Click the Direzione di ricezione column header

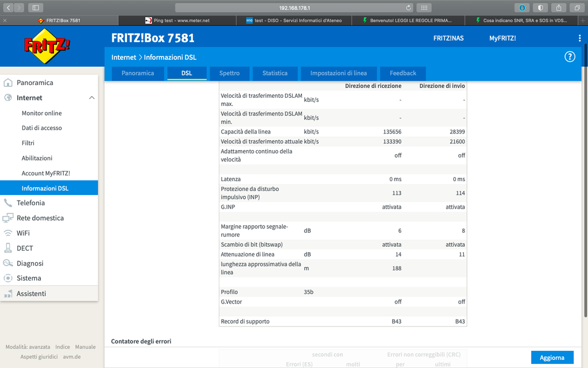373,86
